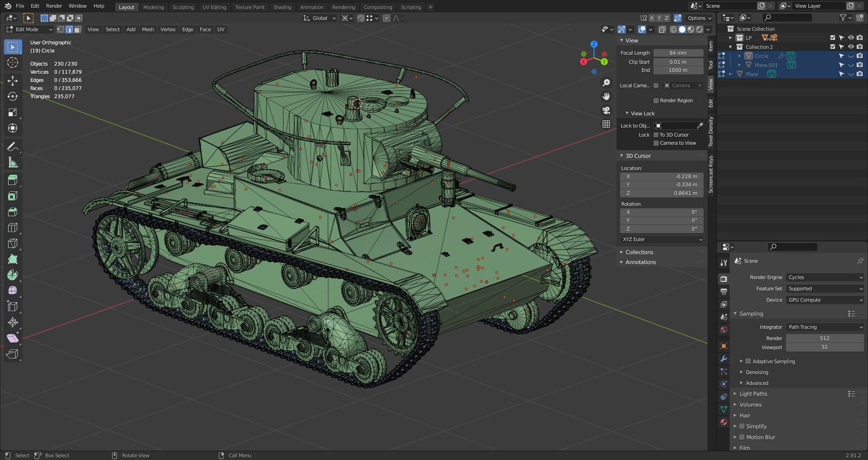
Task: Hide the LP collection with eye icon
Action: pos(851,37)
